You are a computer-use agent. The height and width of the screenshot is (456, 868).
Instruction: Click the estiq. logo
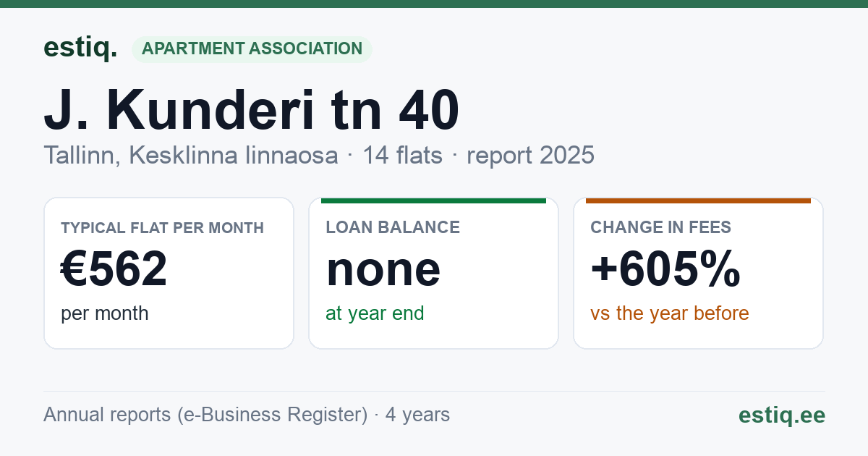coord(80,48)
